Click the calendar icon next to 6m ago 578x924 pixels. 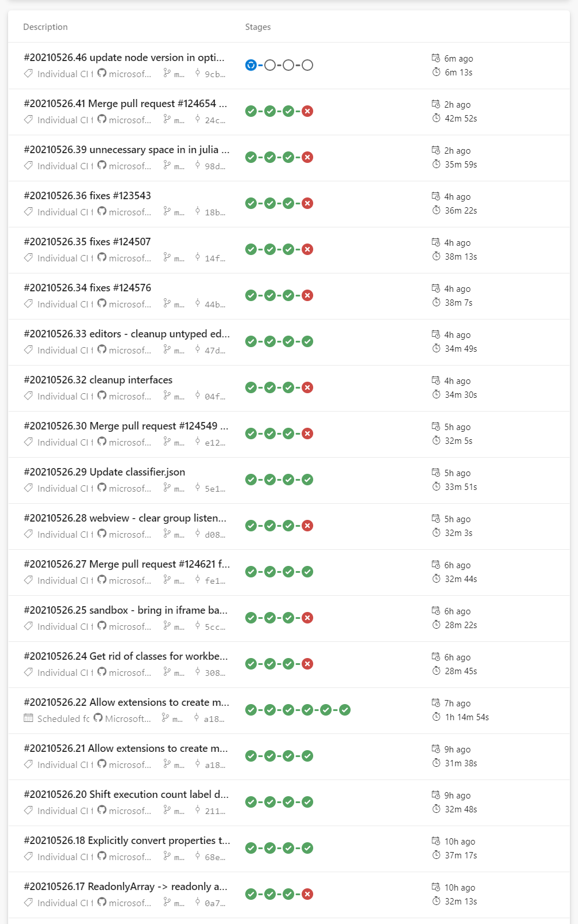click(x=436, y=58)
